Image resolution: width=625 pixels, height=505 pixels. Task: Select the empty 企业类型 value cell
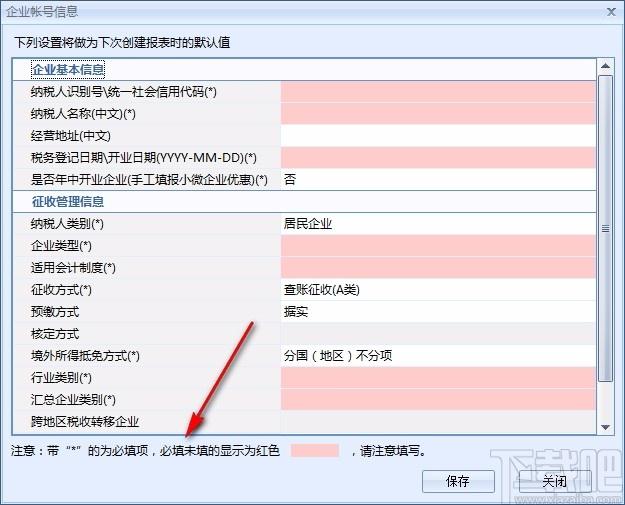point(438,246)
